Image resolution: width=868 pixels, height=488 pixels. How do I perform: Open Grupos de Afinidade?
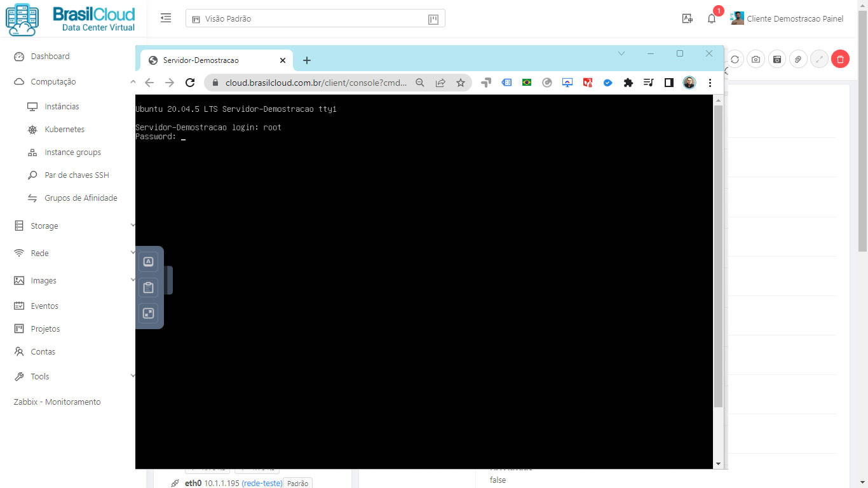pos(81,198)
